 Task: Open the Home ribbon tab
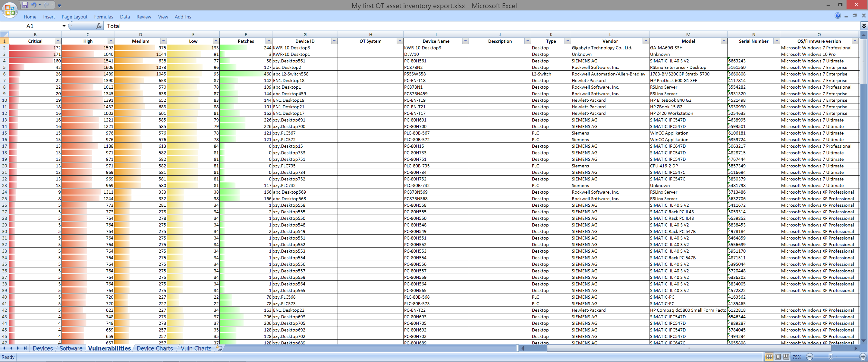click(x=30, y=17)
